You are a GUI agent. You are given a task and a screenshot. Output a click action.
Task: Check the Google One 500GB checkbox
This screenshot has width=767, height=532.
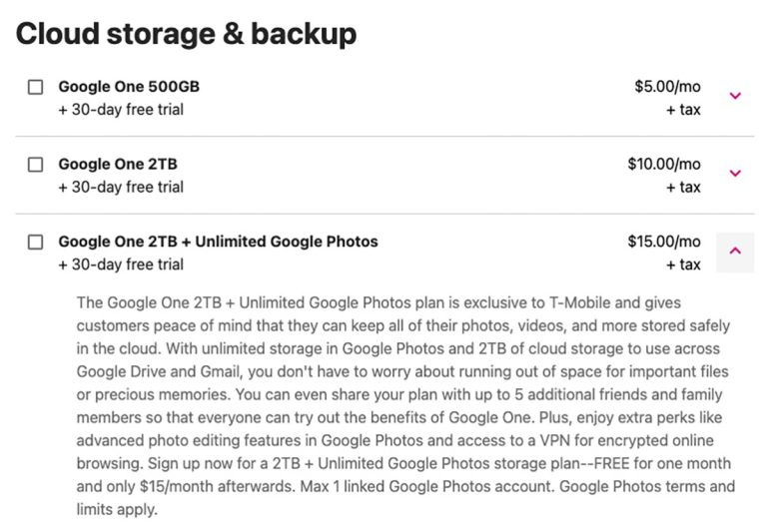[36, 87]
